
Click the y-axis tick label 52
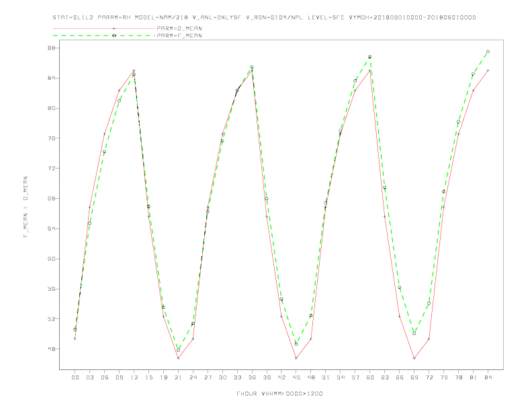[52, 319]
